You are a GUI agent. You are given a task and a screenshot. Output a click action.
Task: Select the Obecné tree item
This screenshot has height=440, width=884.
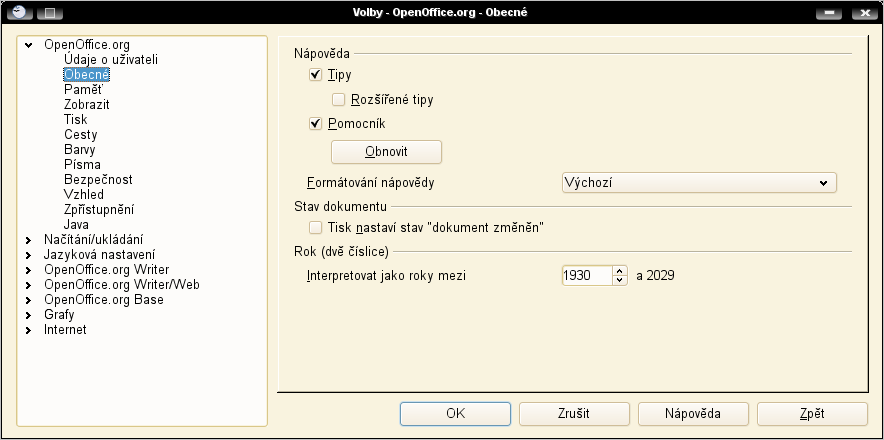point(86,74)
